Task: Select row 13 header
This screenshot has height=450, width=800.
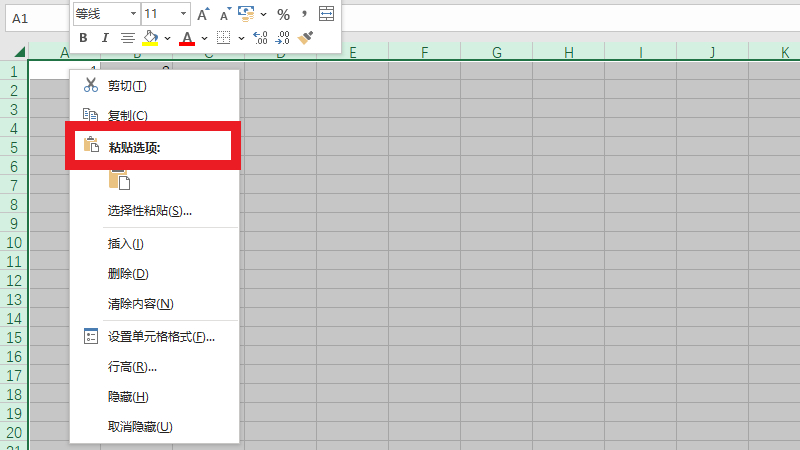Action: (14, 299)
